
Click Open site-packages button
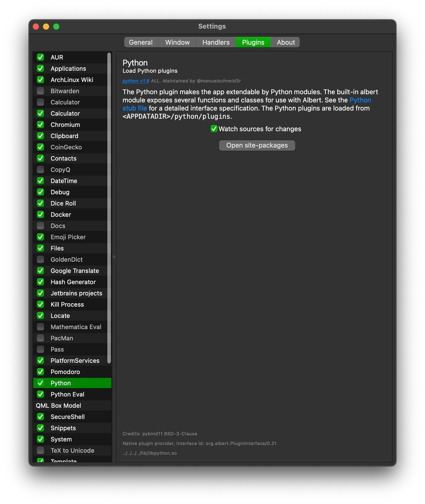(257, 145)
